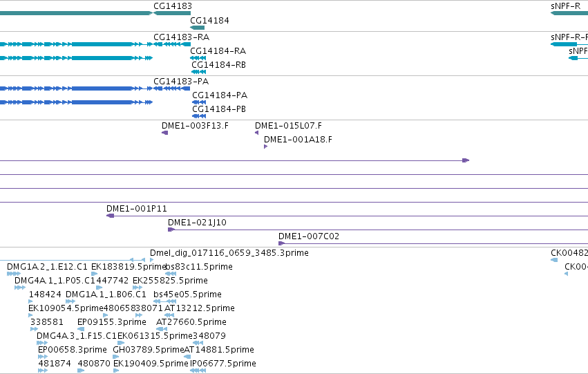Open the DME1-001A18.F feature label
This screenshot has height=374, width=588.
[298, 140]
